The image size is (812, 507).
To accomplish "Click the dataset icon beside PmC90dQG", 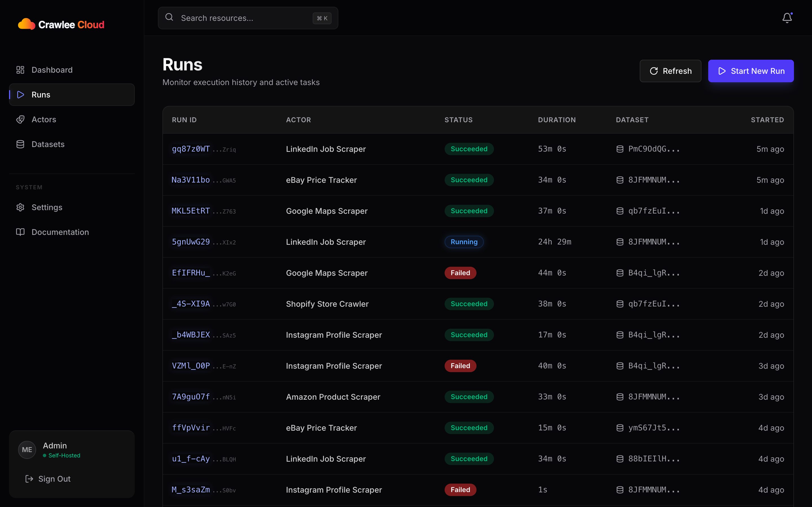I will click(x=620, y=149).
